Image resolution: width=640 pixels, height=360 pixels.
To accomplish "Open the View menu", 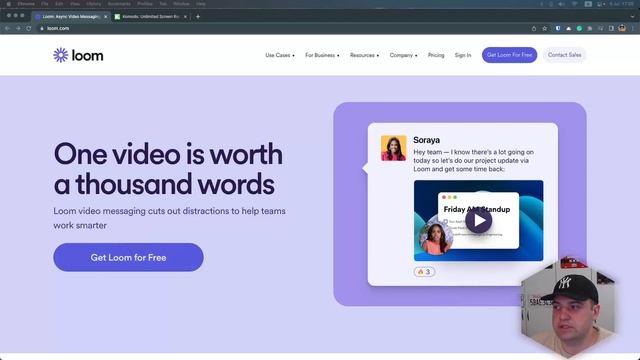I will (75, 4).
